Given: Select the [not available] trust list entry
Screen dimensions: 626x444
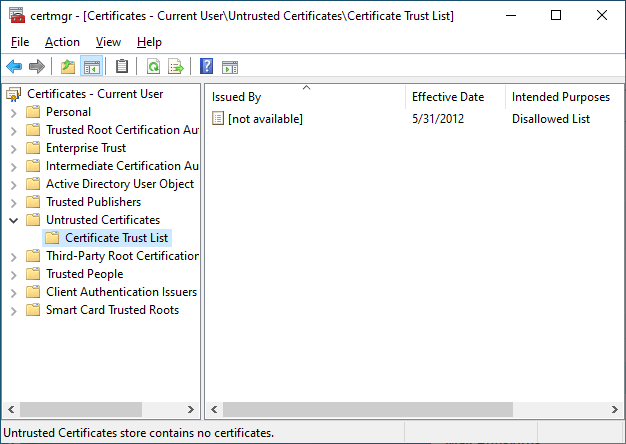Looking at the screenshot, I should [x=265, y=119].
